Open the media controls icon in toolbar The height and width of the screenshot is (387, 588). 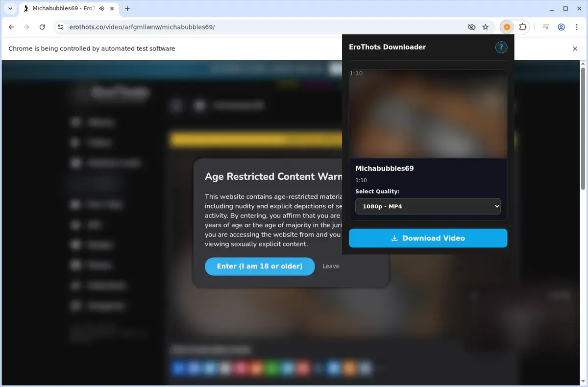546,27
